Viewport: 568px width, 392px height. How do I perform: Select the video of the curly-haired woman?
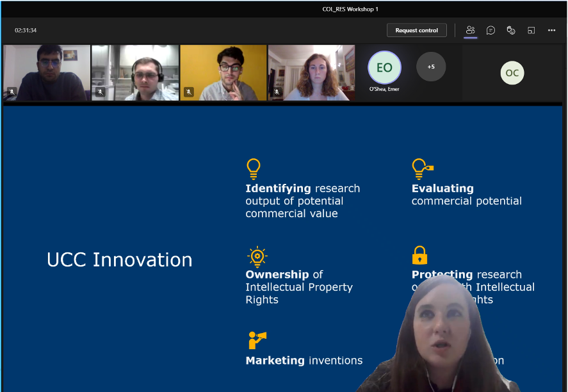coord(311,72)
